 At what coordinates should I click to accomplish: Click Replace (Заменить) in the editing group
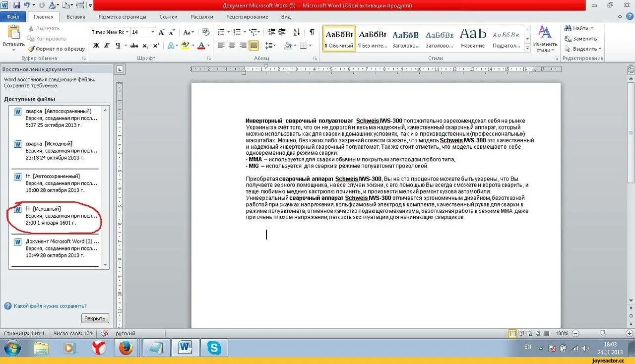580,39
